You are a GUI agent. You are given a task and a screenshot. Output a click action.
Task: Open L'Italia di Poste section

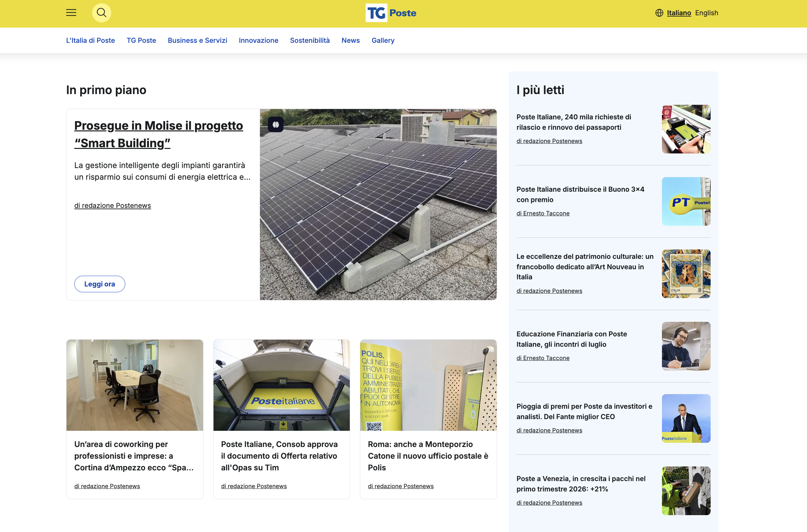click(91, 40)
